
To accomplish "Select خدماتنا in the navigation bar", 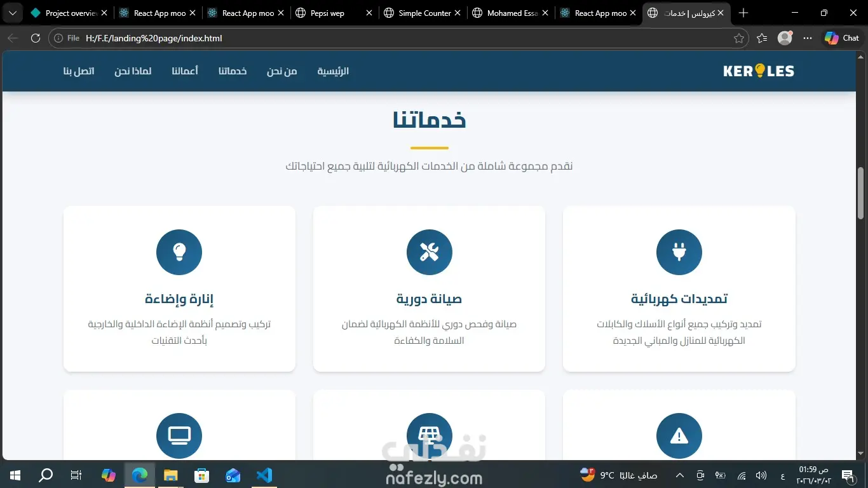I will [x=233, y=71].
